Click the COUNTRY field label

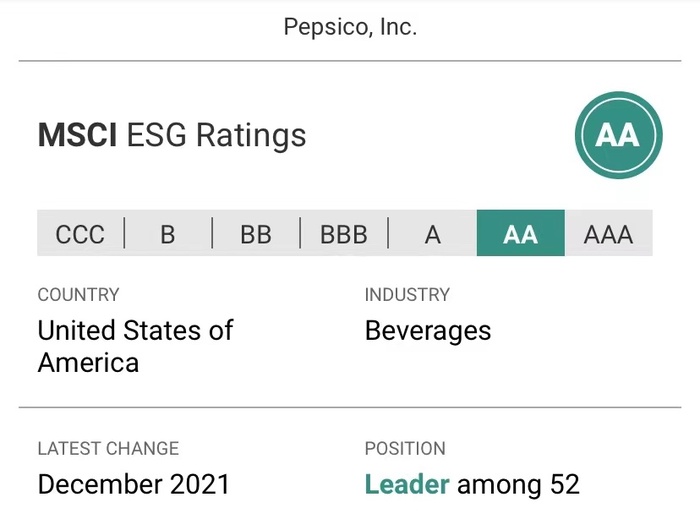coord(79,295)
